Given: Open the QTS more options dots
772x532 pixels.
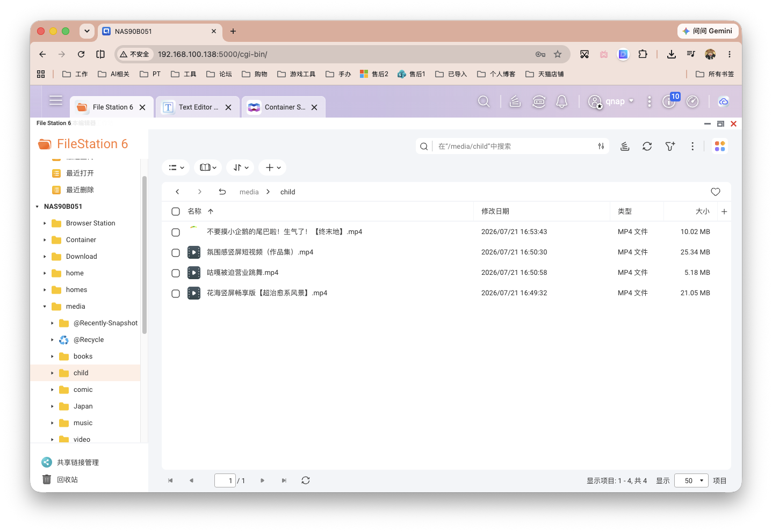Looking at the screenshot, I should [650, 101].
